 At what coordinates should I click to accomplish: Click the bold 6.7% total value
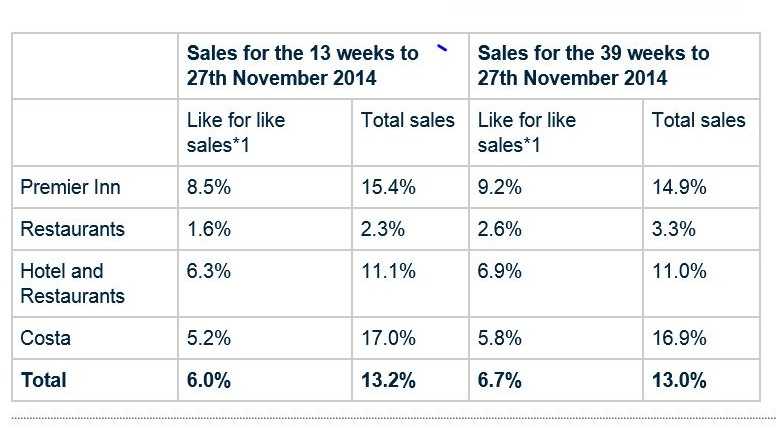pyautogui.click(x=501, y=380)
